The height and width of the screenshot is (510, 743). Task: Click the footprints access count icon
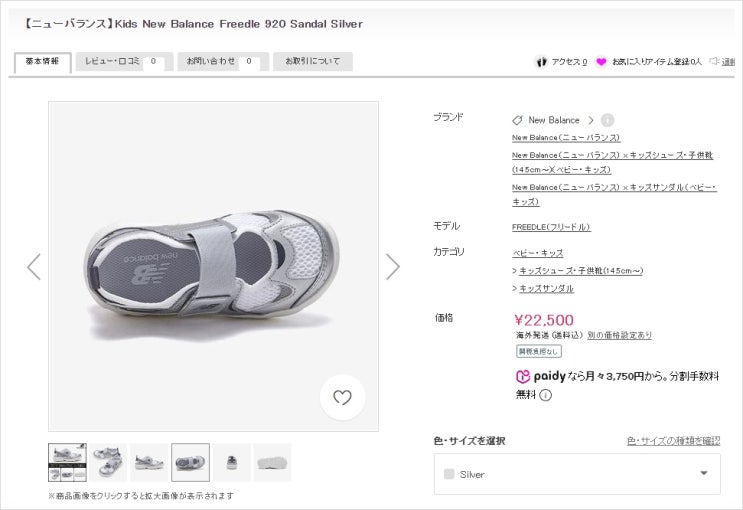(x=542, y=62)
